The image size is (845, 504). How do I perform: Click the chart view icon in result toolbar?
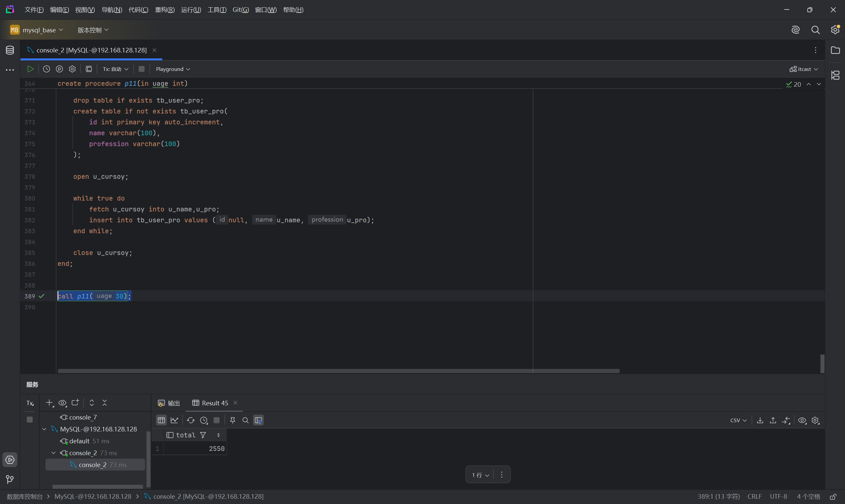point(174,420)
